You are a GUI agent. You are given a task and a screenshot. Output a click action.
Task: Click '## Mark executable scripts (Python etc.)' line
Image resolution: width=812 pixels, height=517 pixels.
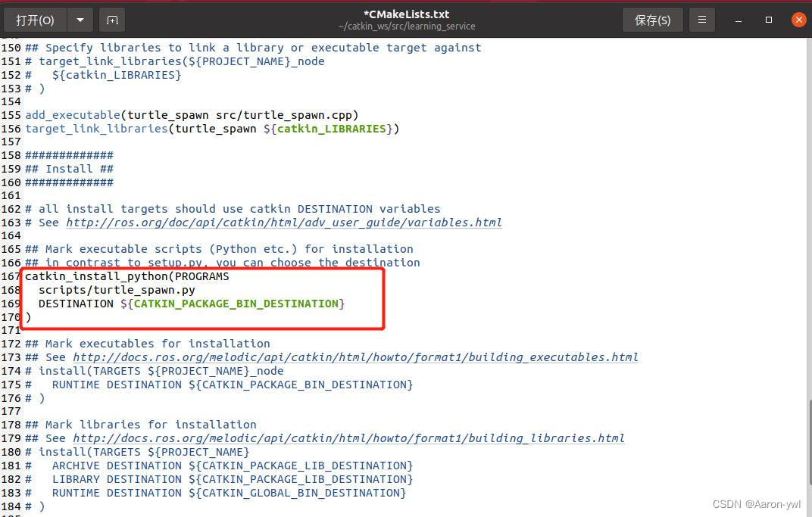point(219,249)
